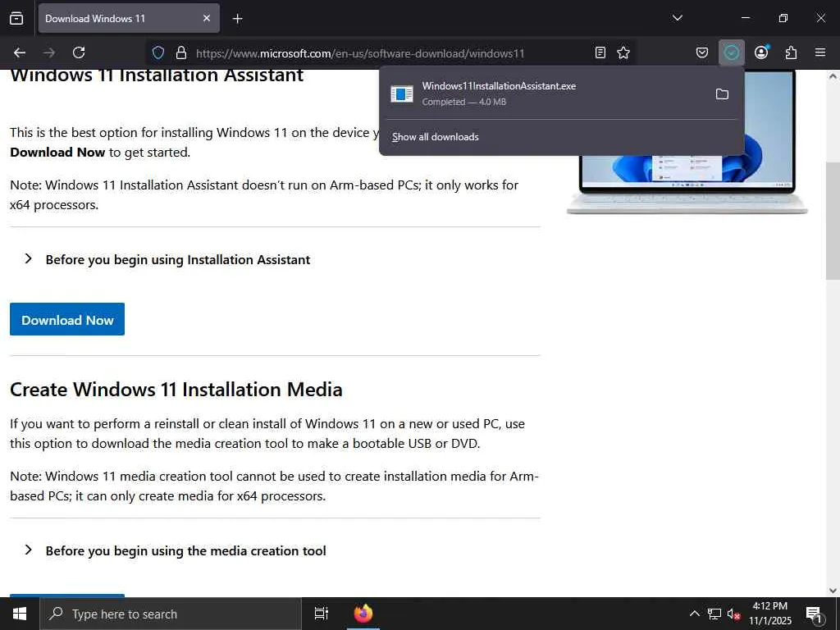This screenshot has height=630, width=840.
Task: Open downloaded Windows11InstallationAssistant.exe file
Action: click(545, 94)
